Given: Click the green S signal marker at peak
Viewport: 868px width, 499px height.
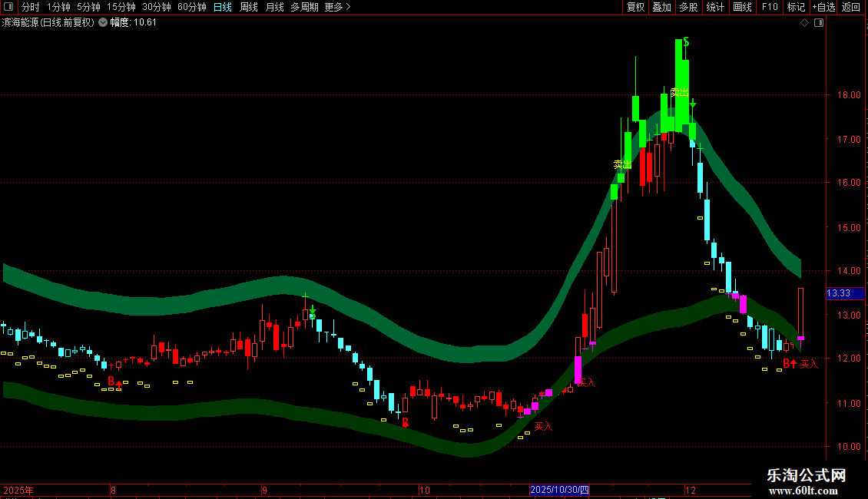Looking at the screenshot, I should coord(686,42).
